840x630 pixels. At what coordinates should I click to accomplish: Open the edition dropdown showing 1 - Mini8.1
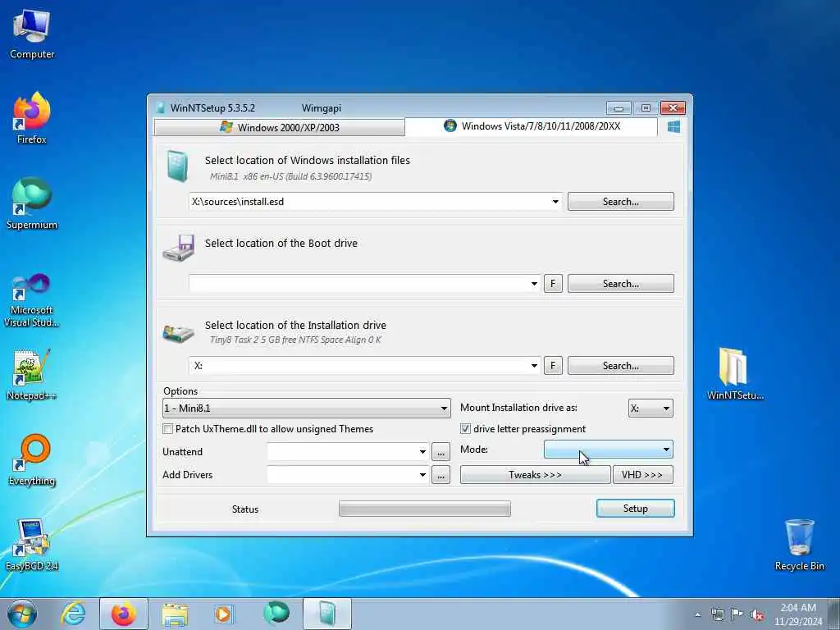[306, 409]
